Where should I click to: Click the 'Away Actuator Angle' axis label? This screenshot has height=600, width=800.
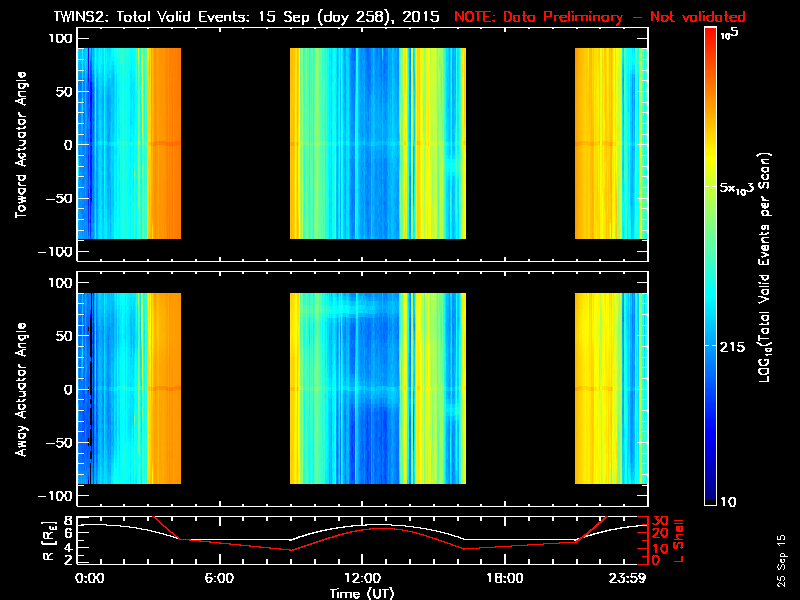click(x=21, y=389)
